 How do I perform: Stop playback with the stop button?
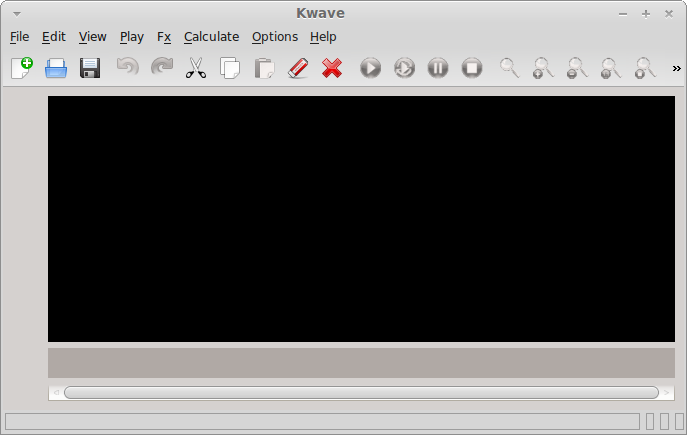point(472,68)
